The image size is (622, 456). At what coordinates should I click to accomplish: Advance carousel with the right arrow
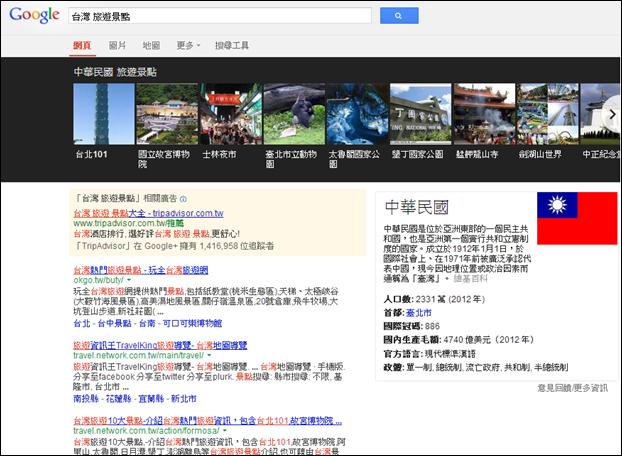pos(612,114)
